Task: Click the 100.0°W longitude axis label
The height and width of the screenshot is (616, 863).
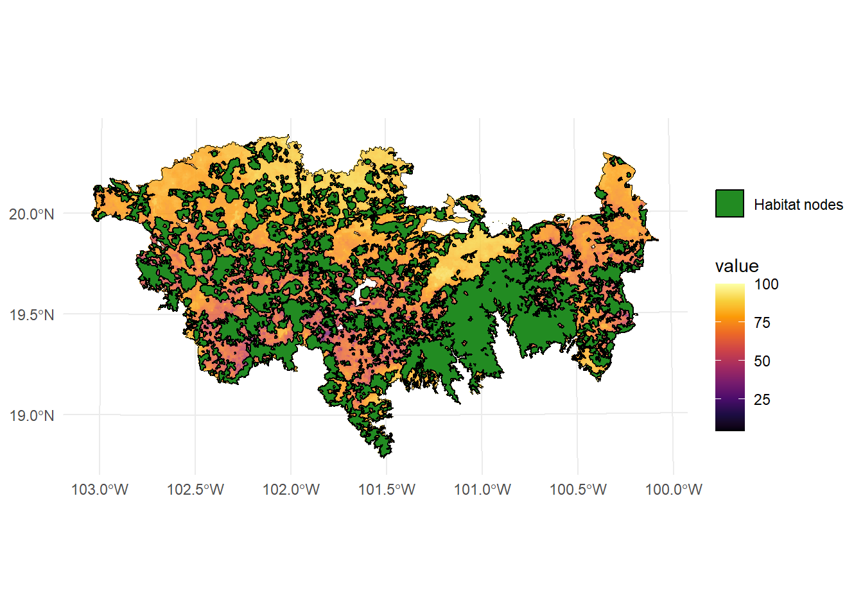Action: point(674,490)
